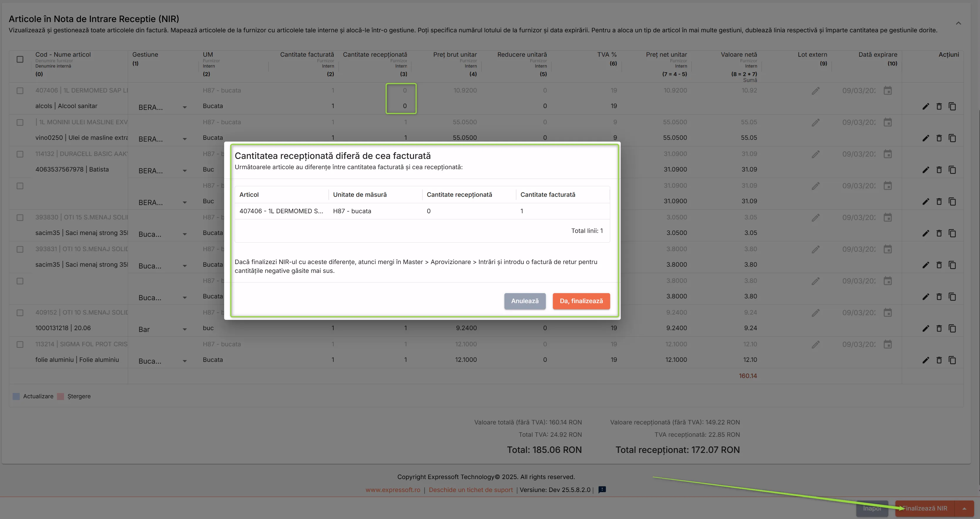Open expiry calendar for DURACELL BASIC row
Image resolution: width=980 pixels, height=519 pixels.
(887, 154)
